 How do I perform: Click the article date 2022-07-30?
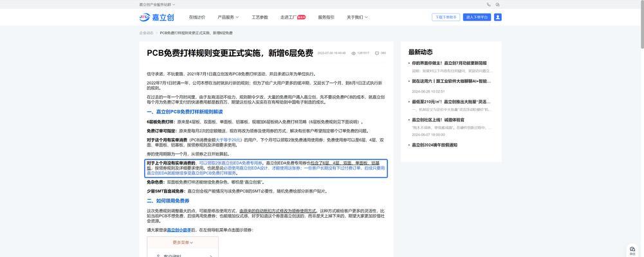331,53
